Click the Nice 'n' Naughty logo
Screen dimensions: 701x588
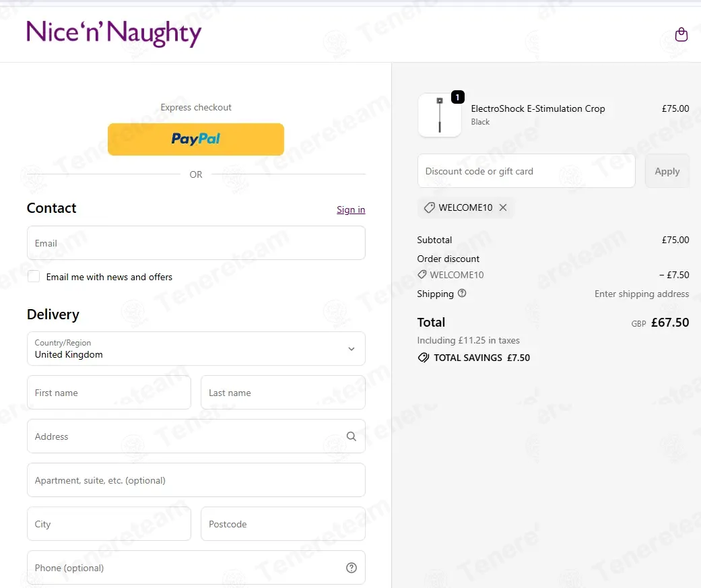pyautogui.click(x=114, y=33)
